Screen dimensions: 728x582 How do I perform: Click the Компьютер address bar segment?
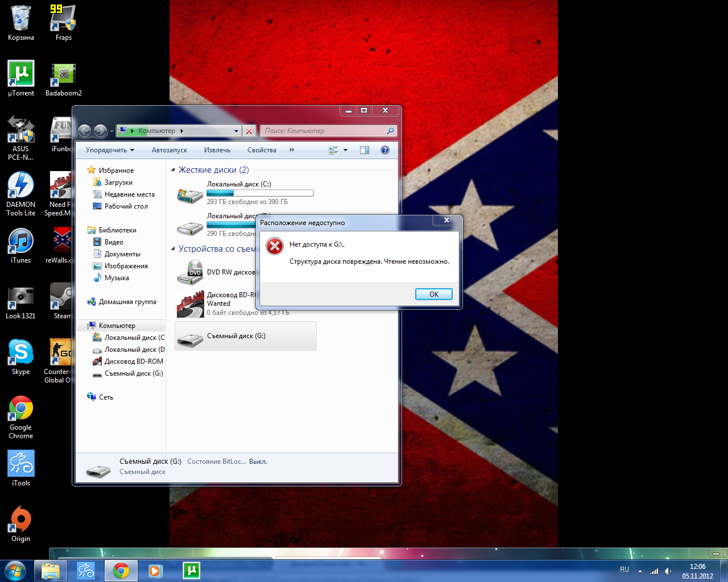[x=157, y=131]
